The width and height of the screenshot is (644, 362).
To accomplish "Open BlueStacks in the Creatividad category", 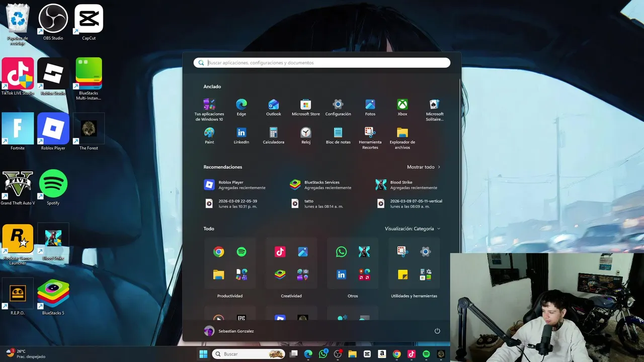I will point(280,275).
